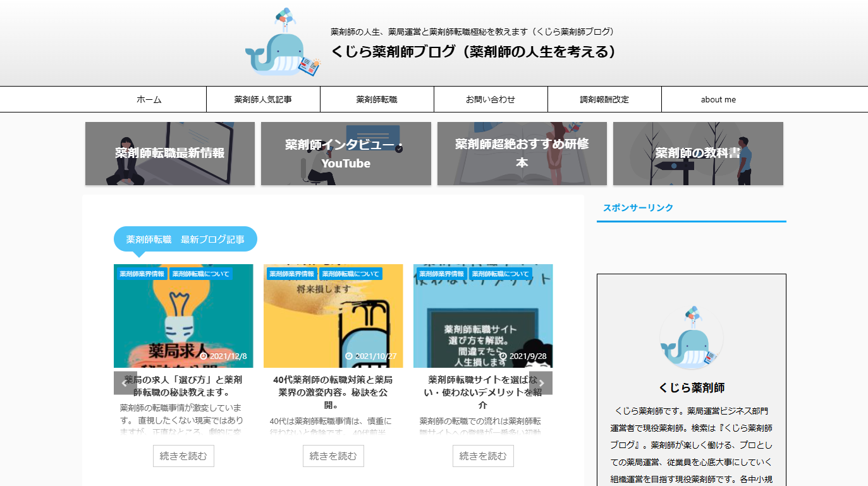
Task: Open the ホーム menu item
Action: [x=149, y=99]
